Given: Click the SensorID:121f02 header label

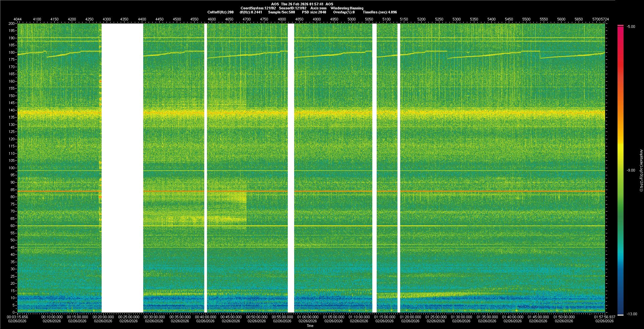Looking at the screenshot, I should point(292,8).
